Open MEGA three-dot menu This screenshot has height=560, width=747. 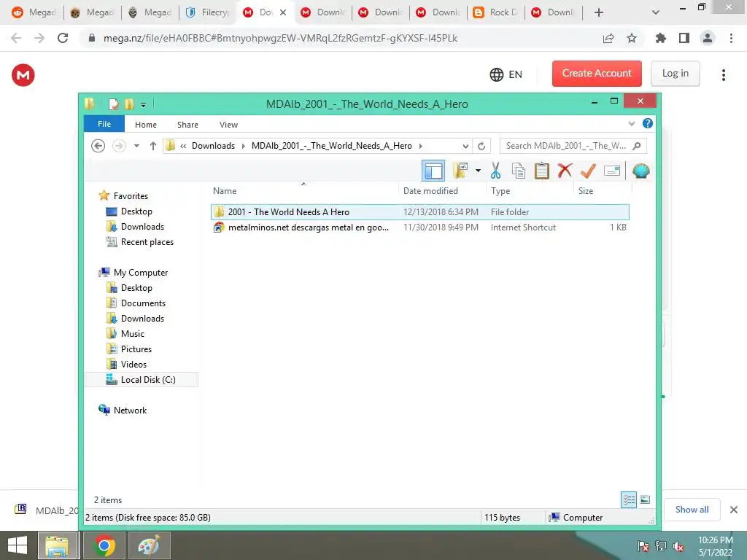[724, 75]
